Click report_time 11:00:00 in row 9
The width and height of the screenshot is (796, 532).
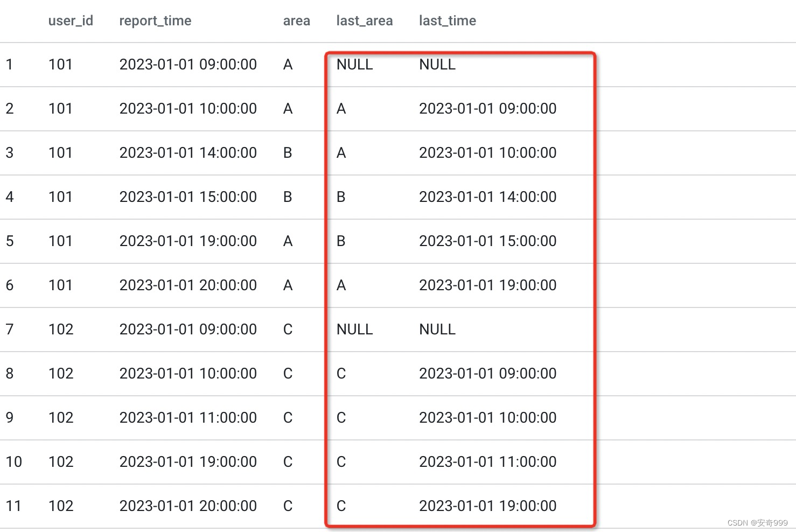(x=188, y=418)
